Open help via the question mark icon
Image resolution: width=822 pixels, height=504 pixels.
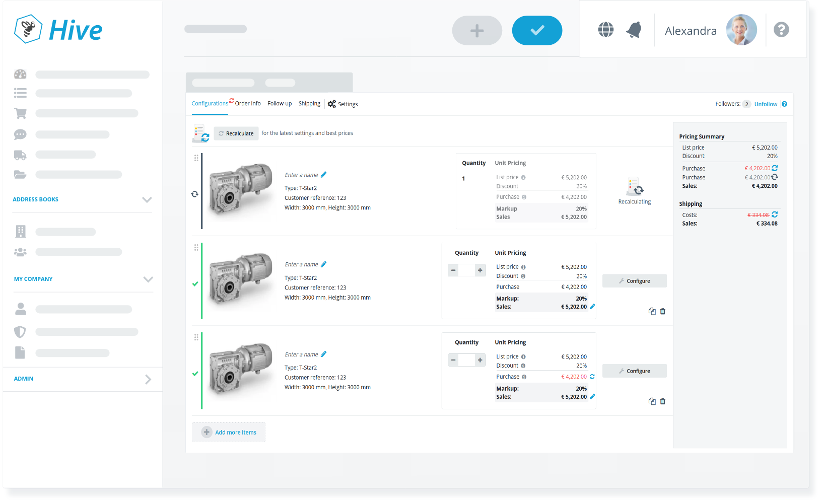[781, 30]
